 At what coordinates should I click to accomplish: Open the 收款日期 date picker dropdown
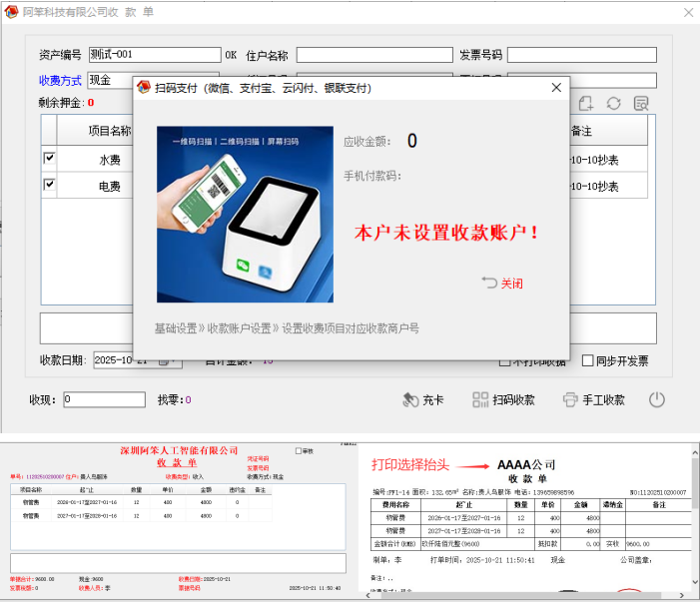pos(163,360)
